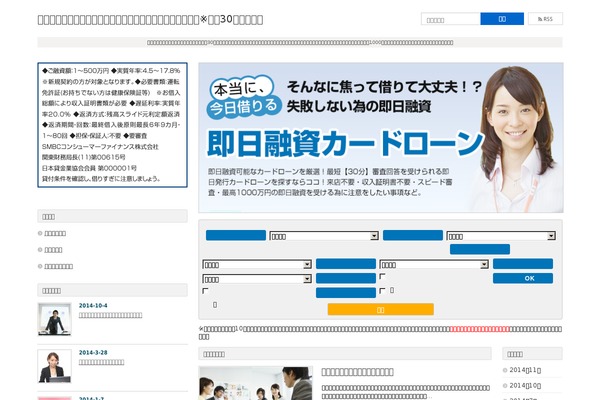Click the 2014-3-28 date link
Screen dimensions: 600x400
pyautogui.click(x=93, y=352)
